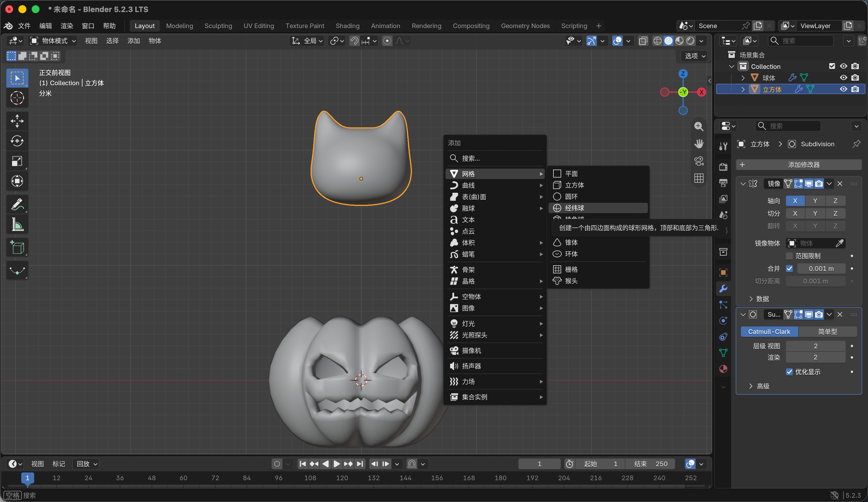The image size is (868, 502).
Task: Switch orthographic/perspective grid icon in viewport
Action: tap(699, 178)
